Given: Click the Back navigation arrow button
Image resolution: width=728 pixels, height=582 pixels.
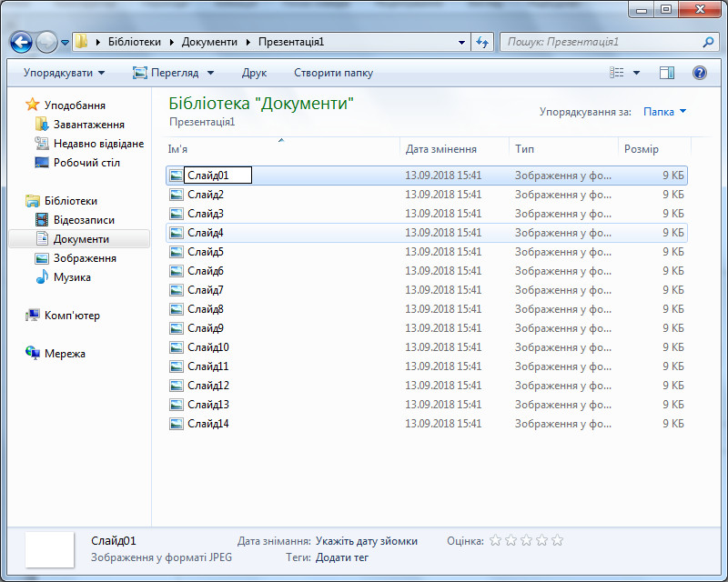Looking at the screenshot, I should tap(21, 42).
